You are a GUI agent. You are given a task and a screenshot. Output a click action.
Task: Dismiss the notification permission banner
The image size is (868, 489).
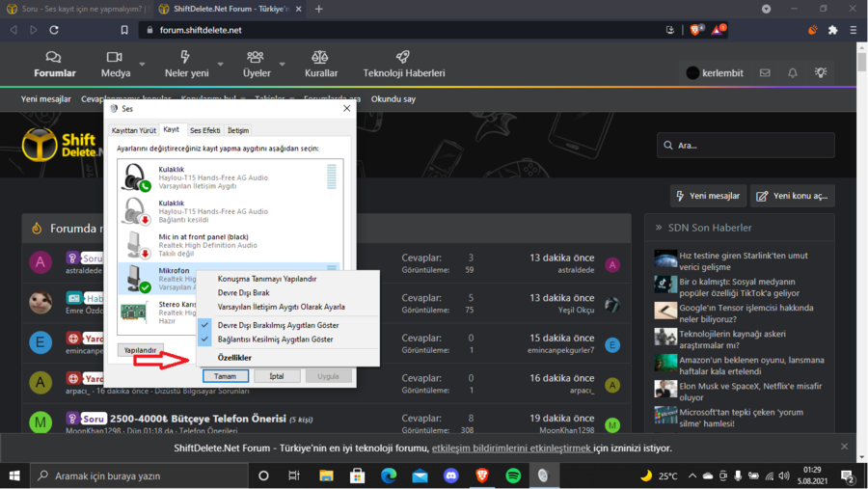pos(845,447)
